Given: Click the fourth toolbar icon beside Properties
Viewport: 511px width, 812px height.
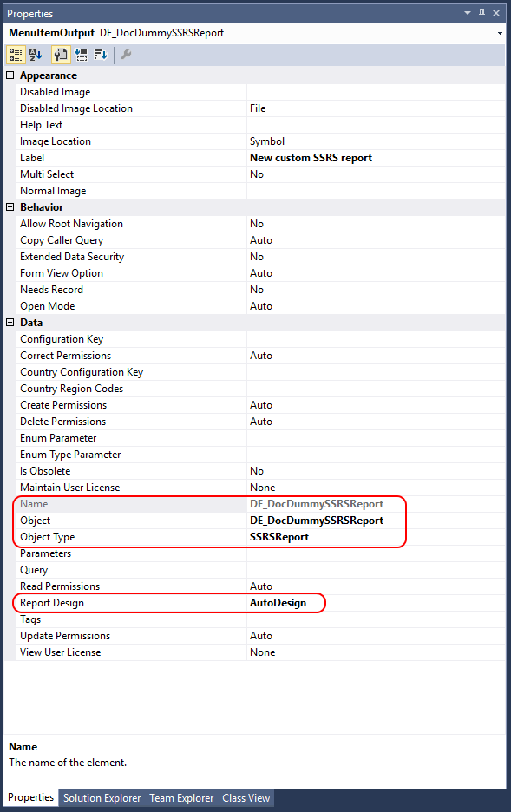Looking at the screenshot, I should coord(81,55).
